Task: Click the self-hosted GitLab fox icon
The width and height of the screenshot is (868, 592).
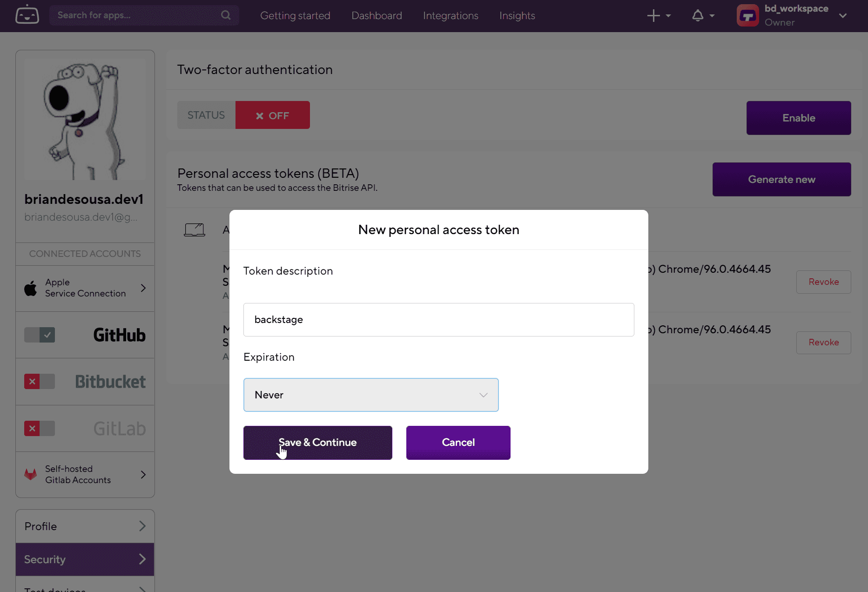Action: click(31, 474)
